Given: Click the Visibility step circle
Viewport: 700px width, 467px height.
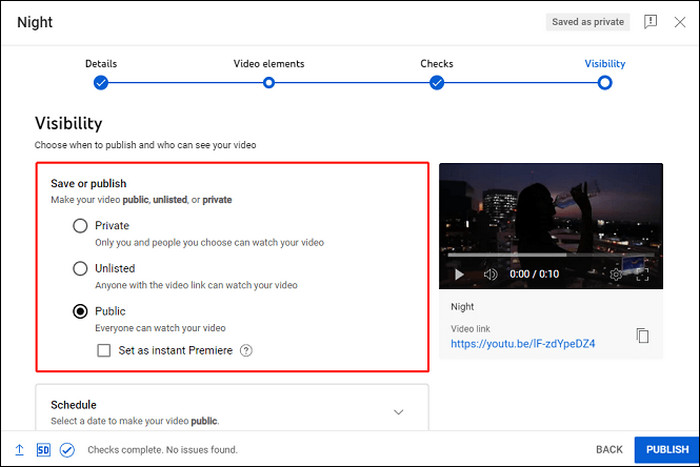Looking at the screenshot, I should 605,83.
